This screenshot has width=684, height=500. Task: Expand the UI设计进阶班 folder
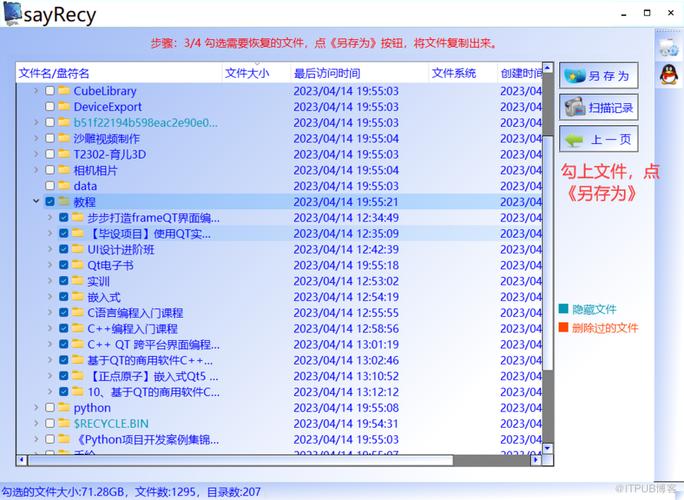pyautogui.click(x=50, y=249)
